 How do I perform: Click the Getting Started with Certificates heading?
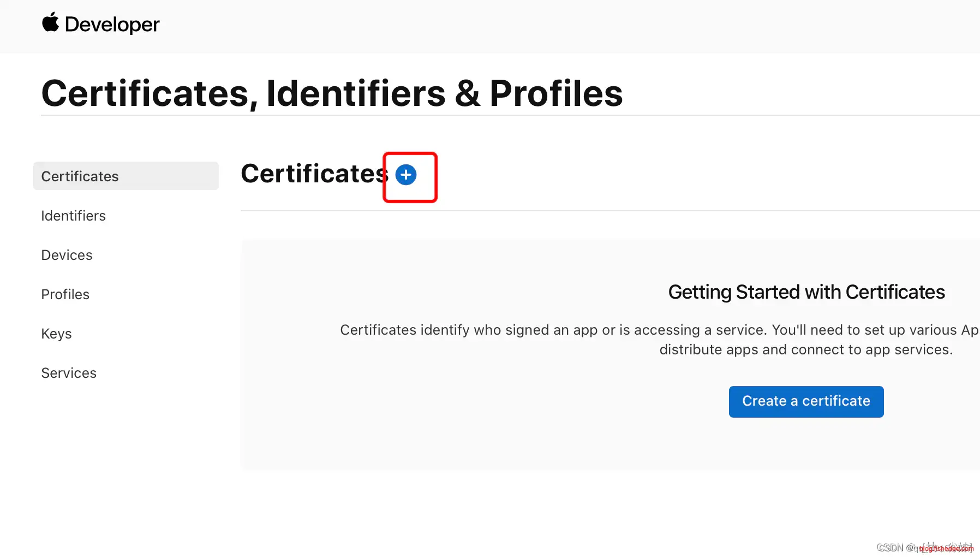click(806, 292)
